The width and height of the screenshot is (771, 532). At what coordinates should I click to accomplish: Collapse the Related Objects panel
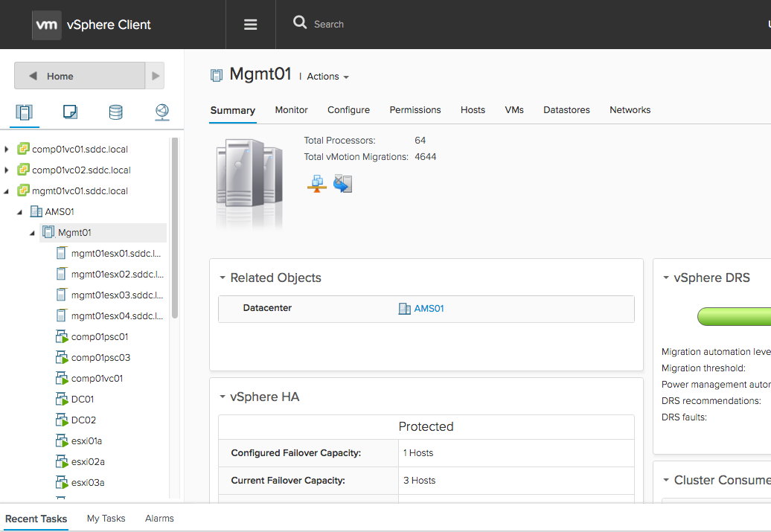[x=223, y=278]
